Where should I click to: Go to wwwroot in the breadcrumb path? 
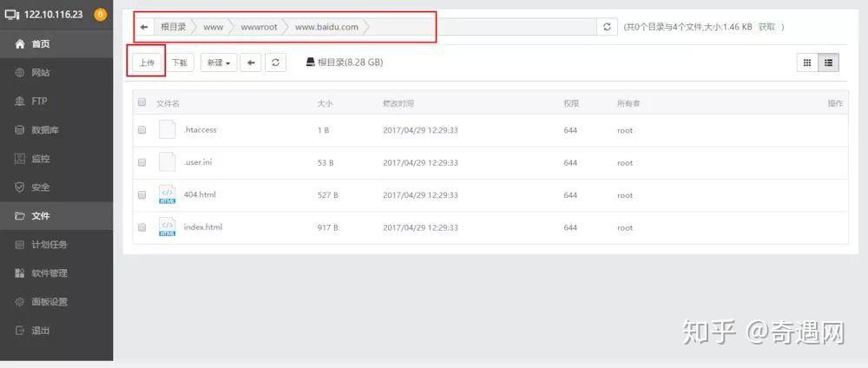pyautogui.click(x=259, y=27)
